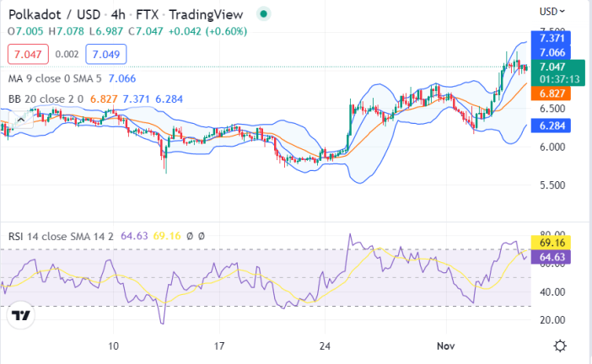Click the +0.042 (+0.60%) change value
The width and height of the screenshot is (592, 364).
(x=207, y=31)
